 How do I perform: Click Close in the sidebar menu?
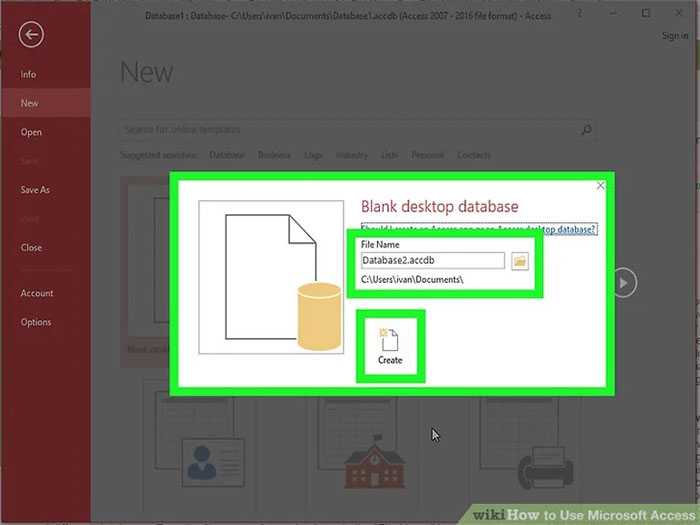(x=31, y=247)
